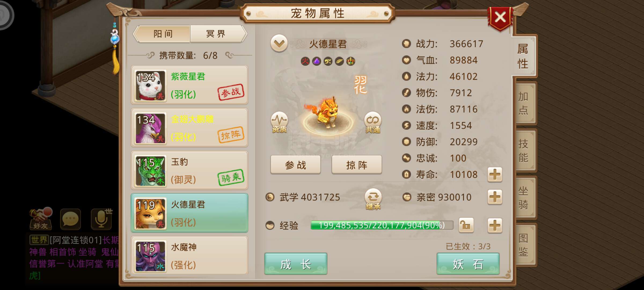Tap the world voice microphone icon

click(101, 219)
